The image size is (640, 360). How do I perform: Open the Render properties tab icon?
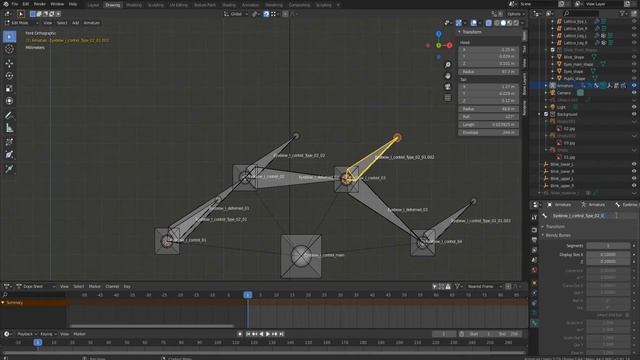534,230
